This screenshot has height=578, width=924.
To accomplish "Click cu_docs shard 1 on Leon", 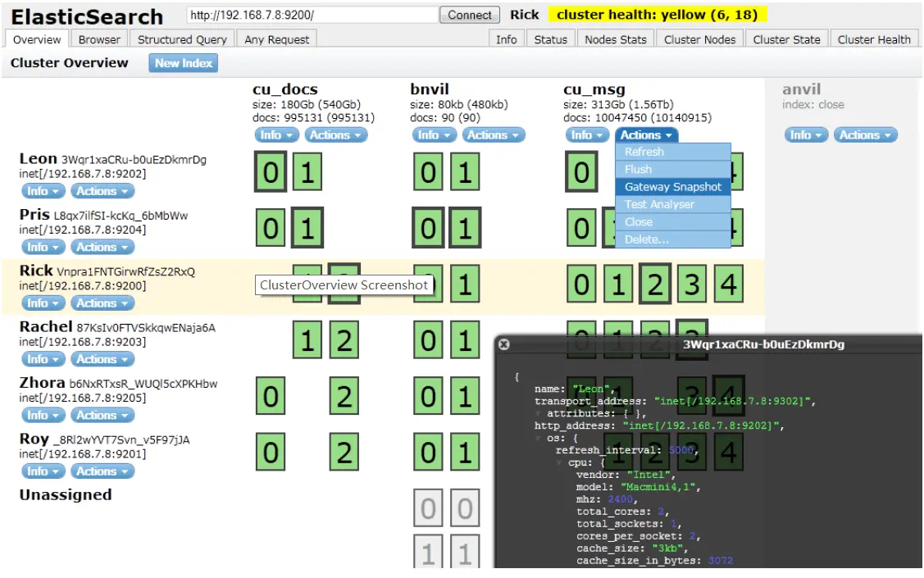I will tap(307, 172).
